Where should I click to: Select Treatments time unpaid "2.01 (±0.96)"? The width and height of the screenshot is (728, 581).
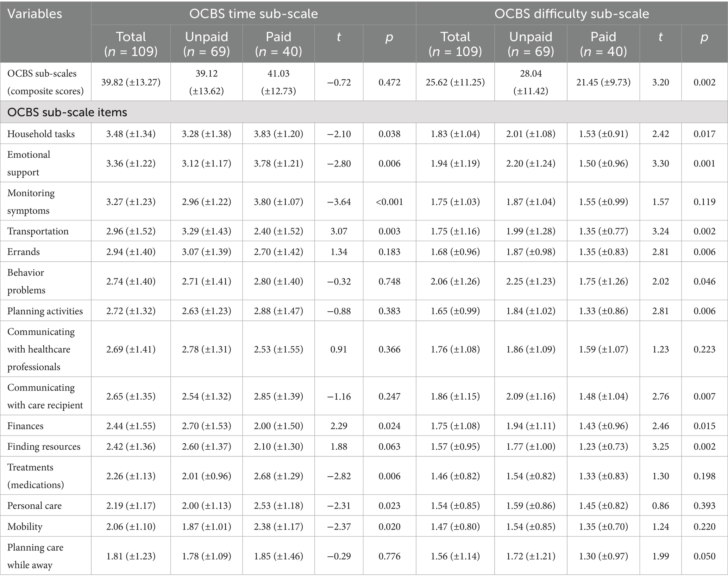(x=207, y=476)
